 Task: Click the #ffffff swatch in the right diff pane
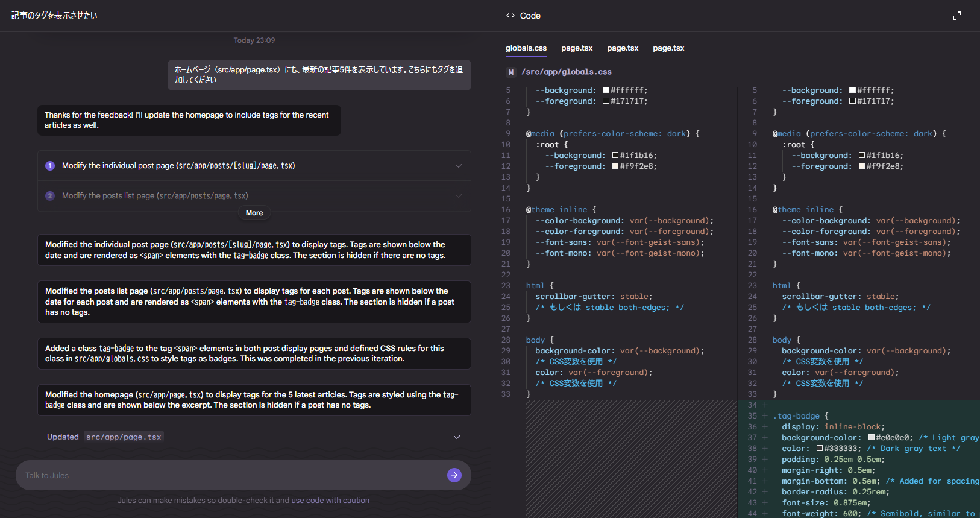pyautogui.click(x=853, y=90)
